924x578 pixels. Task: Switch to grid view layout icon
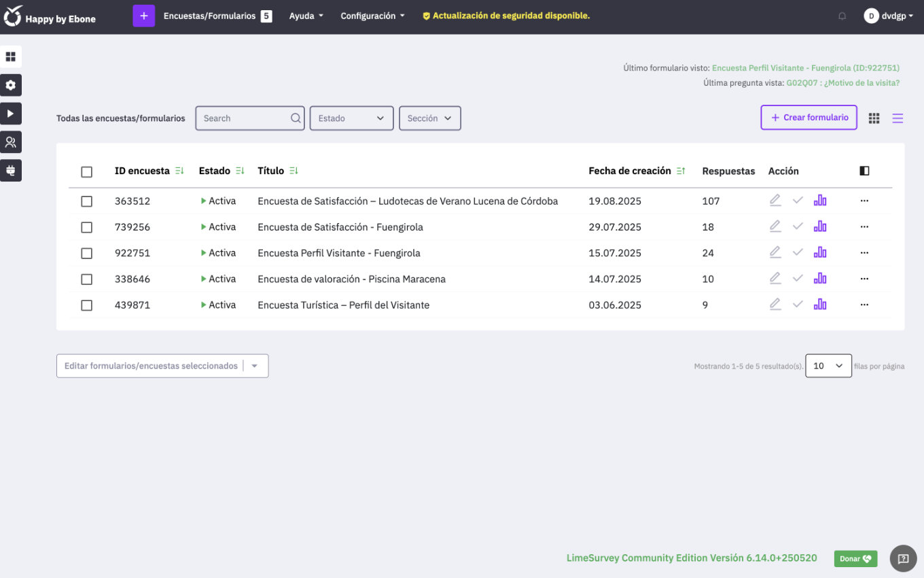click(x=874, y=118)
